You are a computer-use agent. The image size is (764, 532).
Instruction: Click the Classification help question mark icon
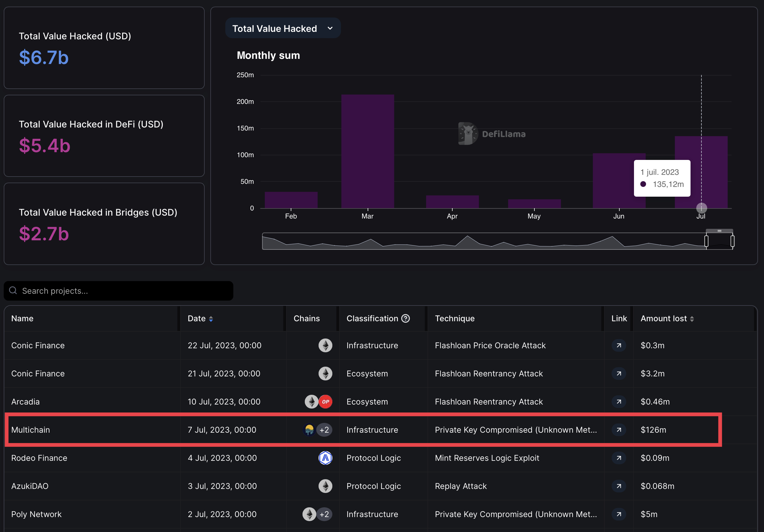click(405, 319)
